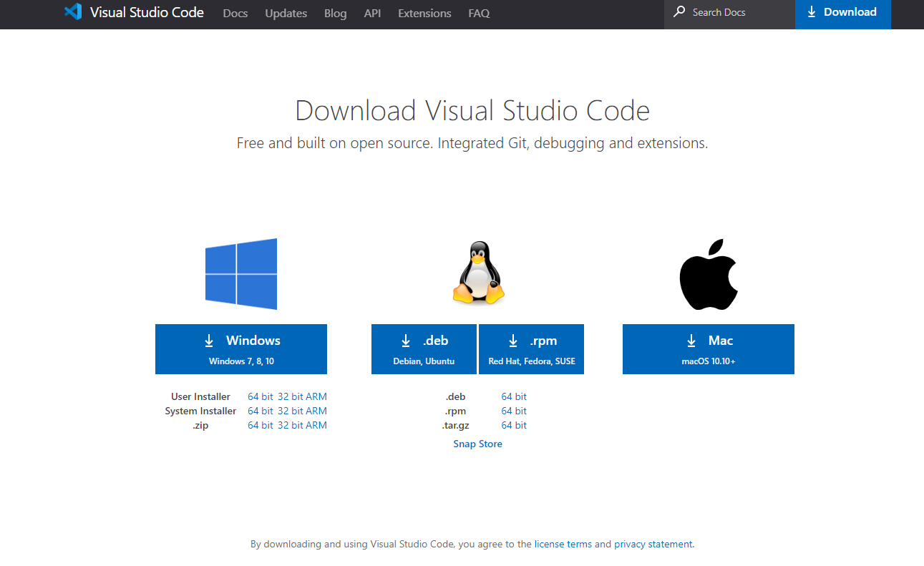
Task: Go to the Updates page
Action: [286, 13]
